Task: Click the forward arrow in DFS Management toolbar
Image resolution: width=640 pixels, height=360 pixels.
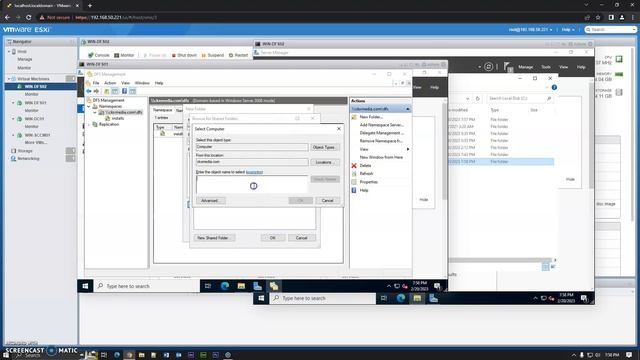Action: (x=96, y=91)
